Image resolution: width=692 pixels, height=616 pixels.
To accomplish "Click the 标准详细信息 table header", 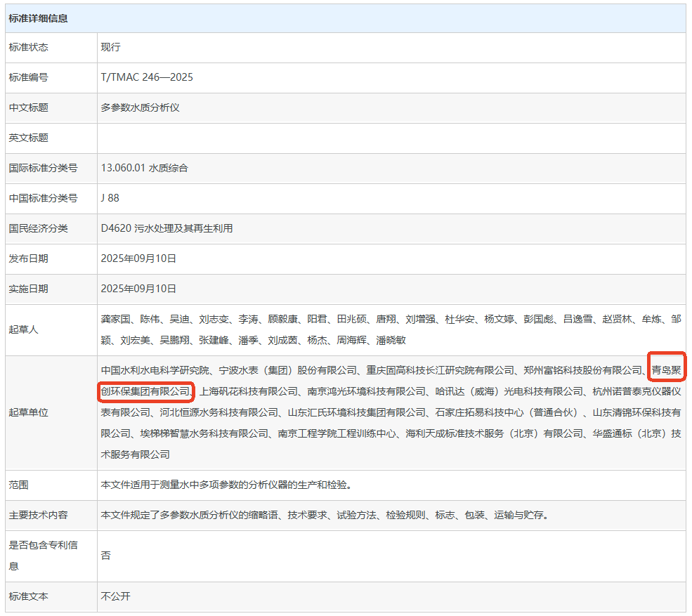I will coord(39,18).
